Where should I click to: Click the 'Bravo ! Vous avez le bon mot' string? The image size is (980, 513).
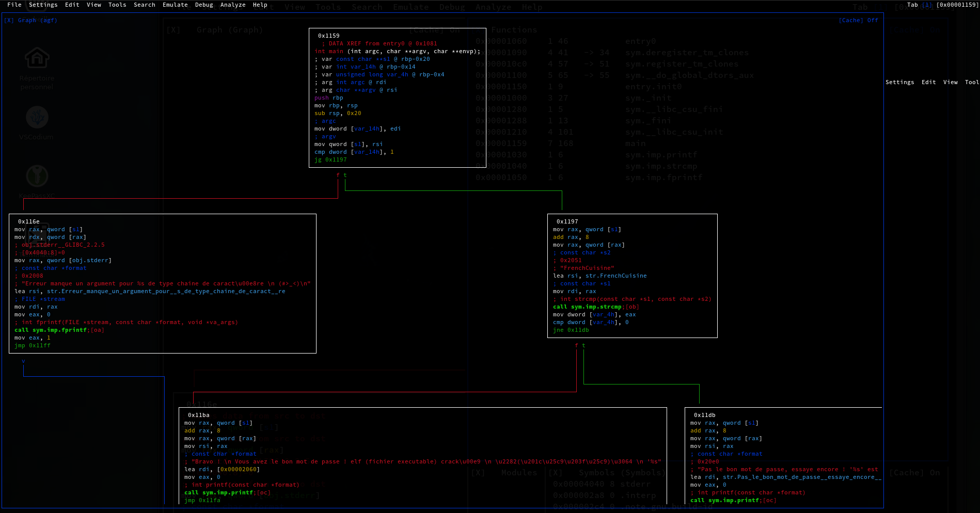pyautogui.click(x=423, y=461)
